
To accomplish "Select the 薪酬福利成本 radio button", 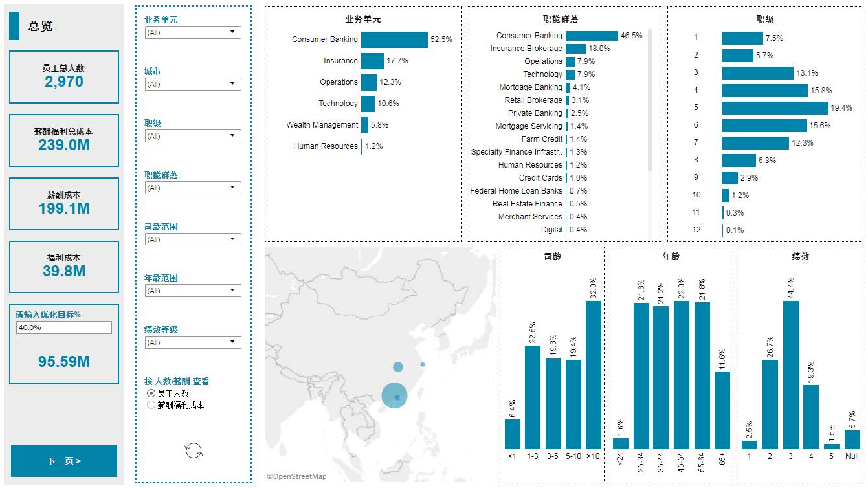I will [x=151, y=405].
